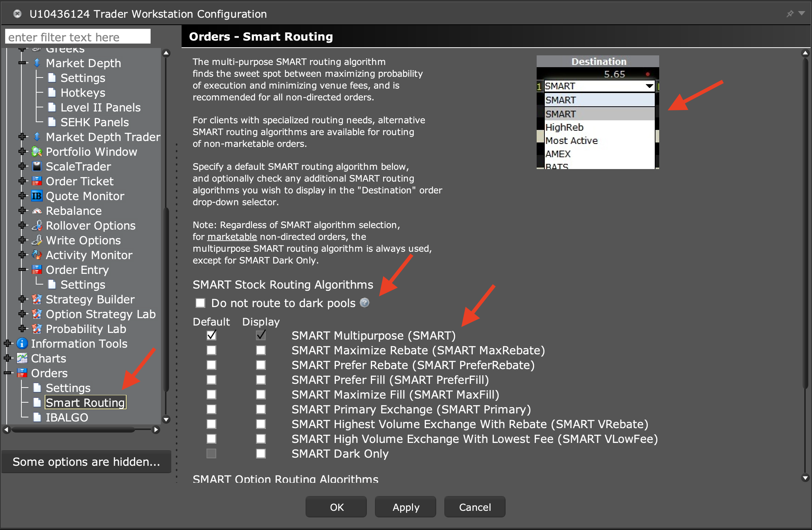Click the Rebalance gauge icon
This screenshot has width=812, height=530.
pyautogui.click(x=37, y=211)
